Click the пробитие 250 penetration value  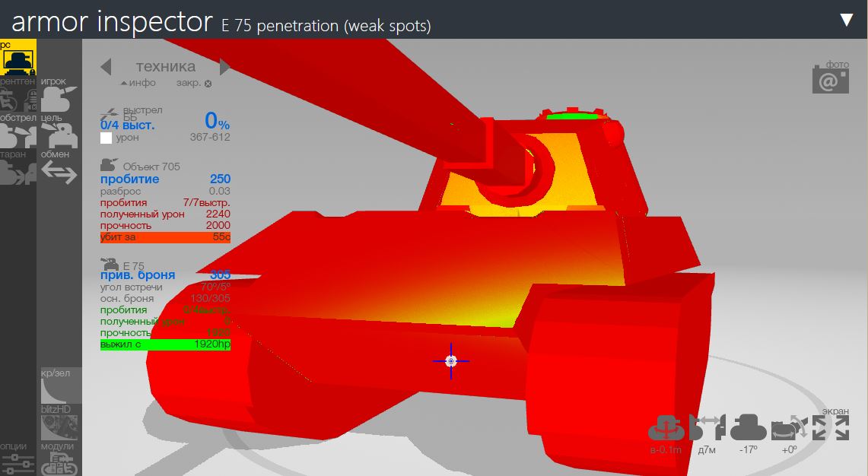tap(165, 179)
